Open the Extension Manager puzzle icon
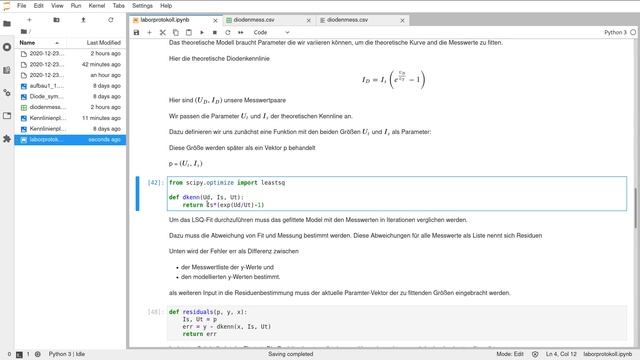The height and width of the screenshot is (360, 640). click(x=7, y=139)
